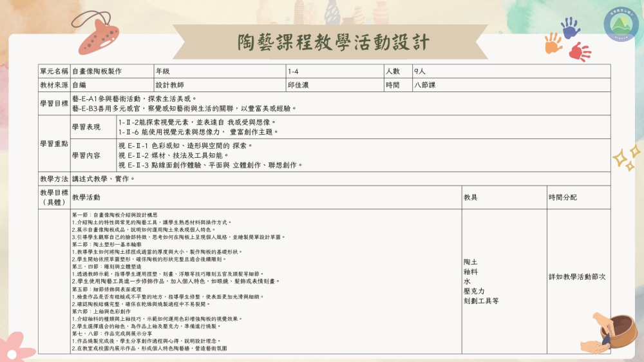Click line 3.引導學生觀察自己的臉部特徵
The width and height of the screenshot is (644, 362).
coord(178,237)
